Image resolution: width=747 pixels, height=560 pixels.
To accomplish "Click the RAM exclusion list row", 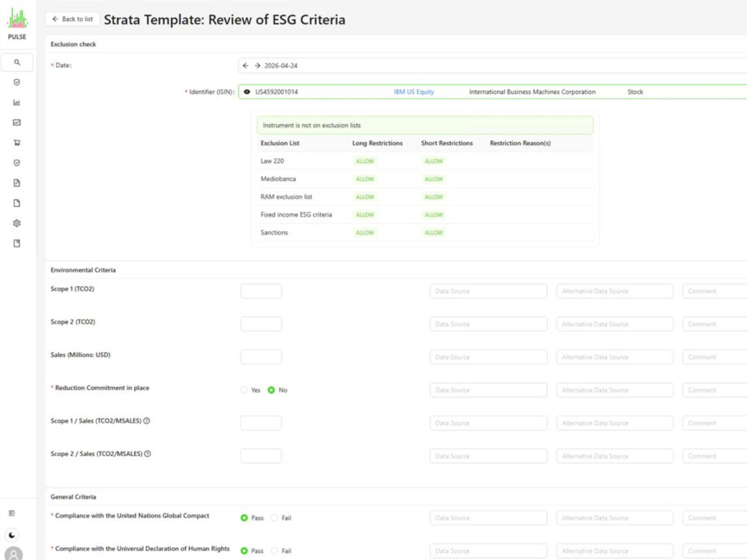I will 425,196.
